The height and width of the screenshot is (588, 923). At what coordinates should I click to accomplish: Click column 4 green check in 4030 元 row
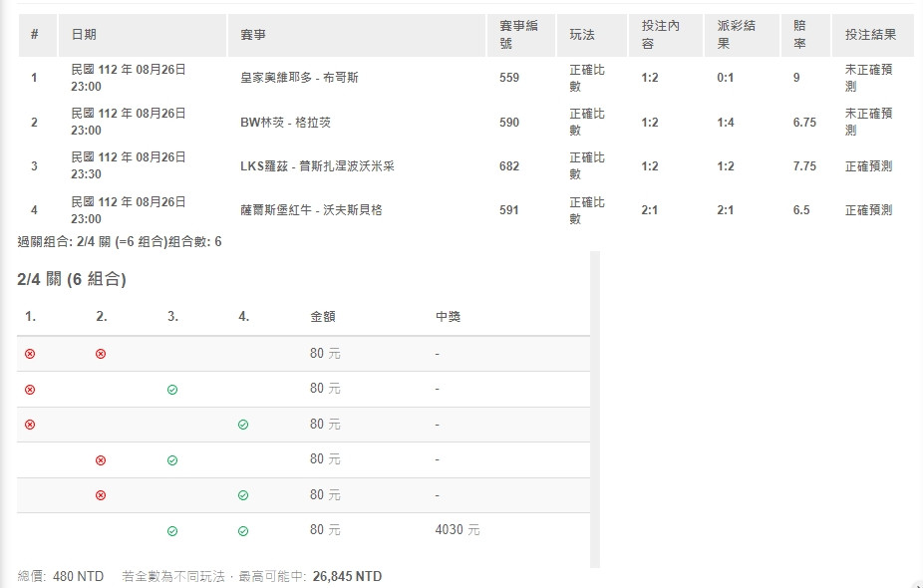(243, 531)
